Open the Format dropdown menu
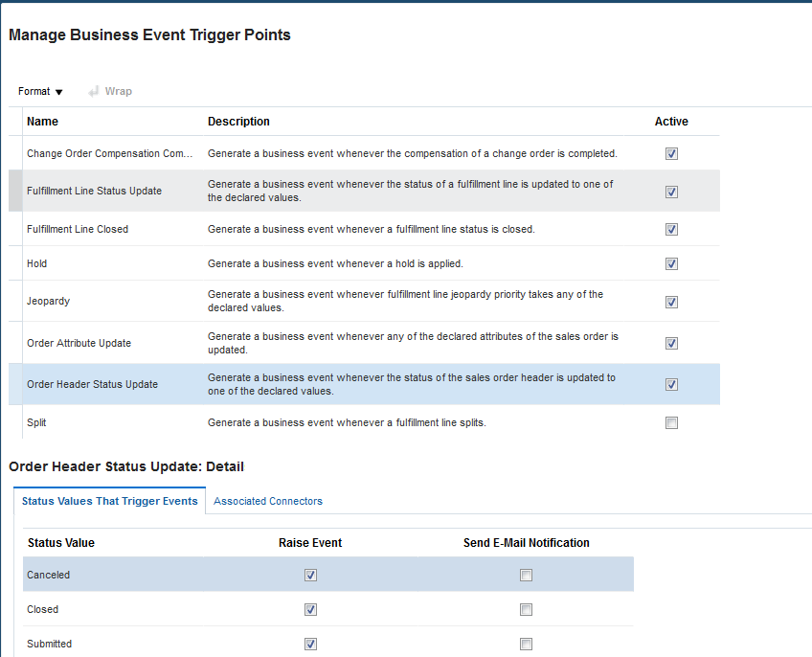Image resolution: width=812 pixels, height=657 pixels. coord(40,91)
